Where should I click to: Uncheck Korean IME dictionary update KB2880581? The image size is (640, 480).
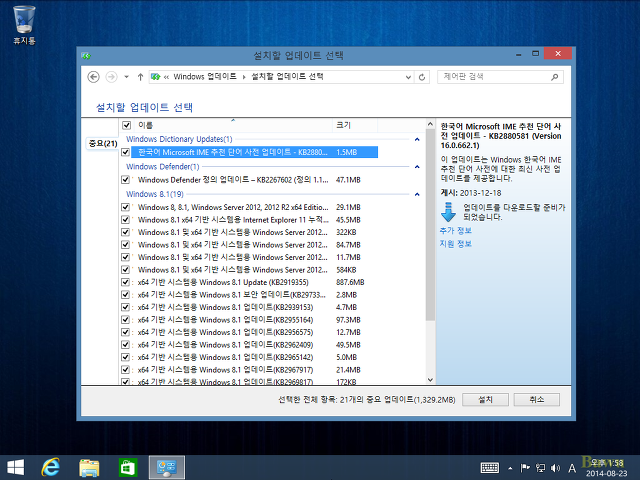click(125, 152)
